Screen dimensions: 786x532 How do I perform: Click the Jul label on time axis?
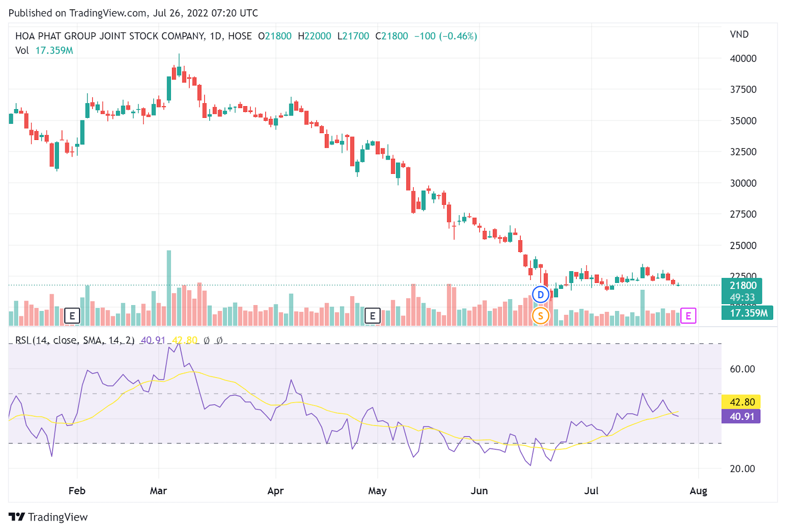(591, 491)
